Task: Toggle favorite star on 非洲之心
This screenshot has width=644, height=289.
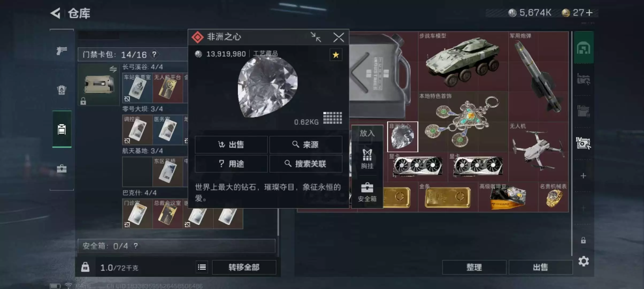Action: coord(336,55)
